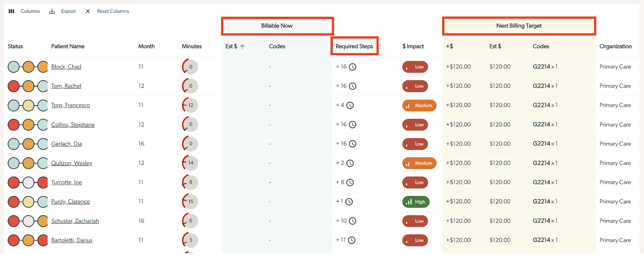The width and height of the screenshot is (644, 255).
Task: Sort by the Est $ ascending arrow
Action: (x=242, y=46)
